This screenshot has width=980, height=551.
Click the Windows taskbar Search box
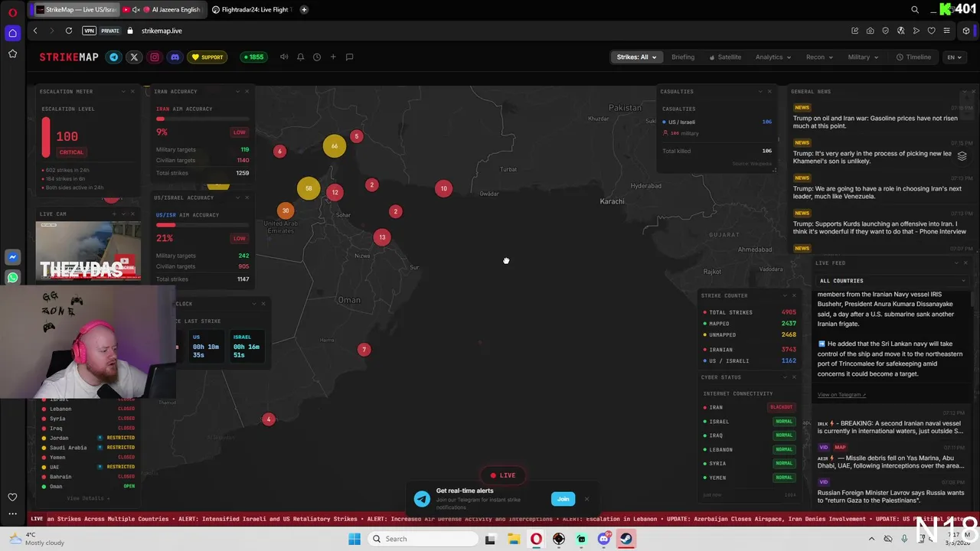point(421,539)
